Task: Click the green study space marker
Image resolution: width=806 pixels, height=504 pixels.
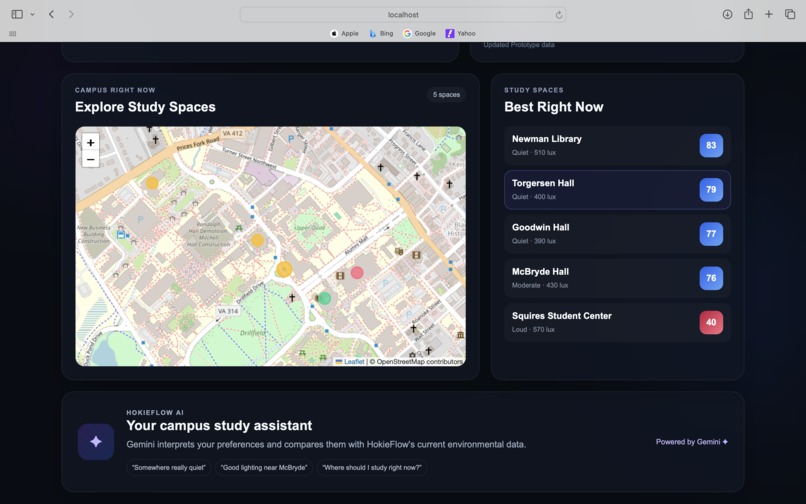Action: pyautogui.click(x=324, y=298)
